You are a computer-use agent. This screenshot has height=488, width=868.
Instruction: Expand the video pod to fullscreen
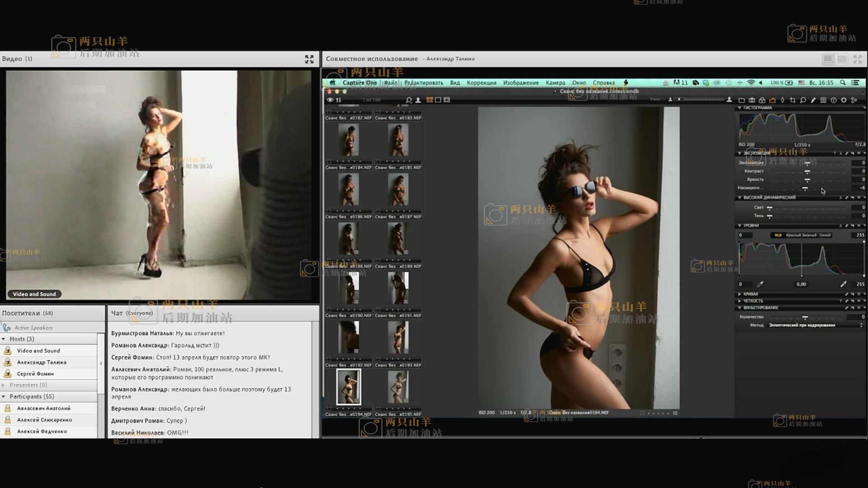pos(309,59)
